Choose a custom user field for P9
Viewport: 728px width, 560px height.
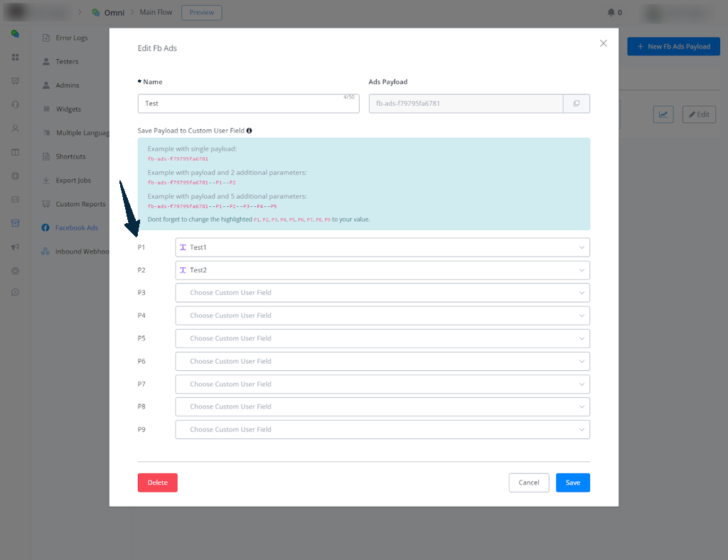pos(382,430)
